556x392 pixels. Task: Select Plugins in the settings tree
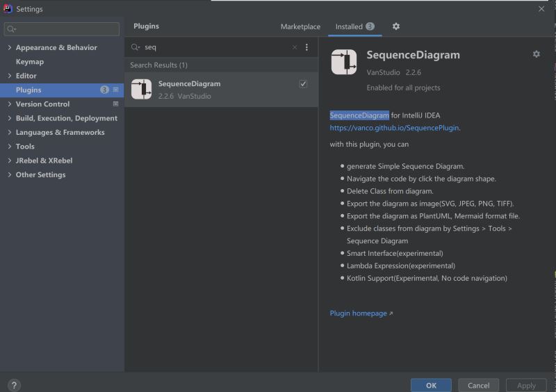(62, 90)
